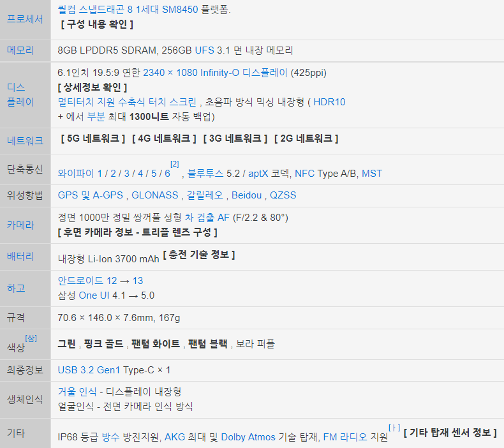Jump to footnote [상] beside 색상
This screenshot has width=504, height=448.
[x=31, y=338]
